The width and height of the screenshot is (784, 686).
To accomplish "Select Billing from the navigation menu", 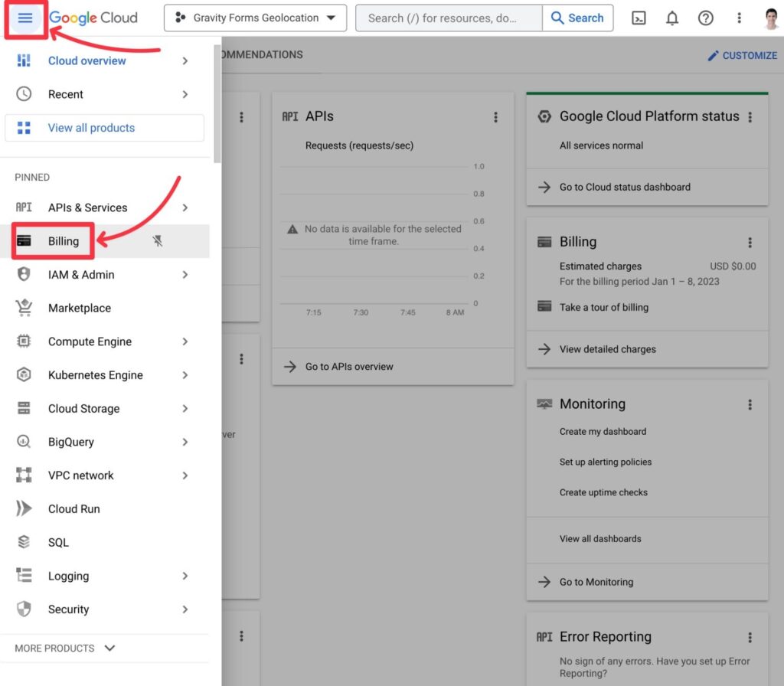I will (x=64, y=240).
